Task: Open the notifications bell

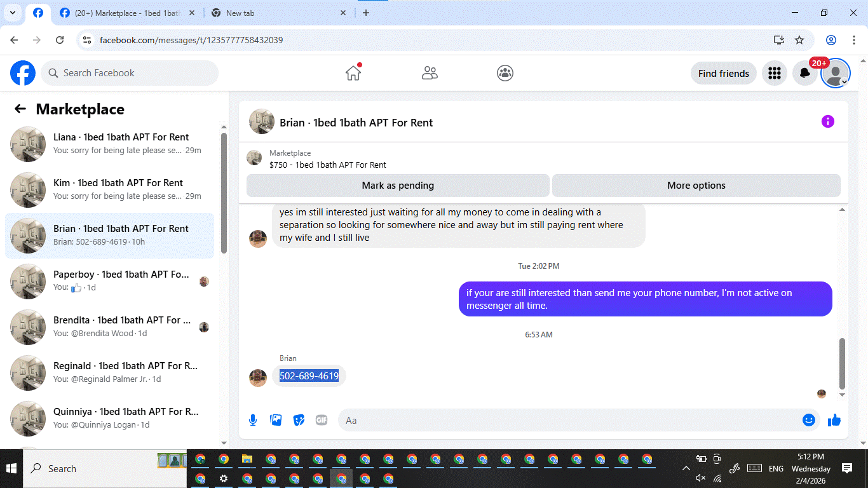Action: tap(805, 73)
